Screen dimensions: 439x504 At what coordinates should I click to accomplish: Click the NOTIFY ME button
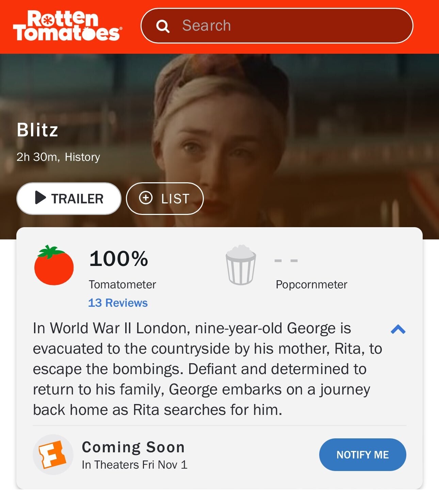(x=362, y=455)
